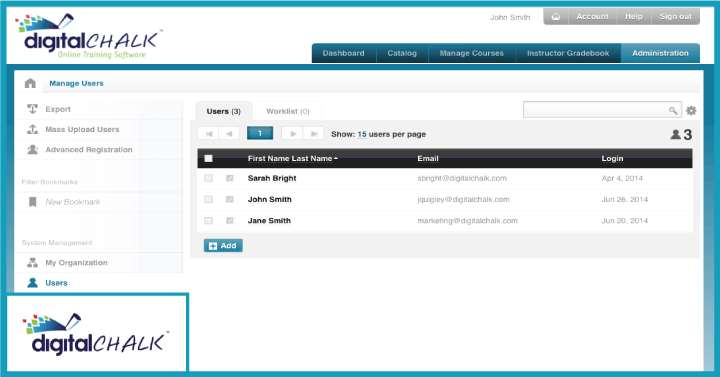Viewport: 720px width, 377px height.
Task: Switch to the Worklist (0) tab
Action: pos(288,111)
